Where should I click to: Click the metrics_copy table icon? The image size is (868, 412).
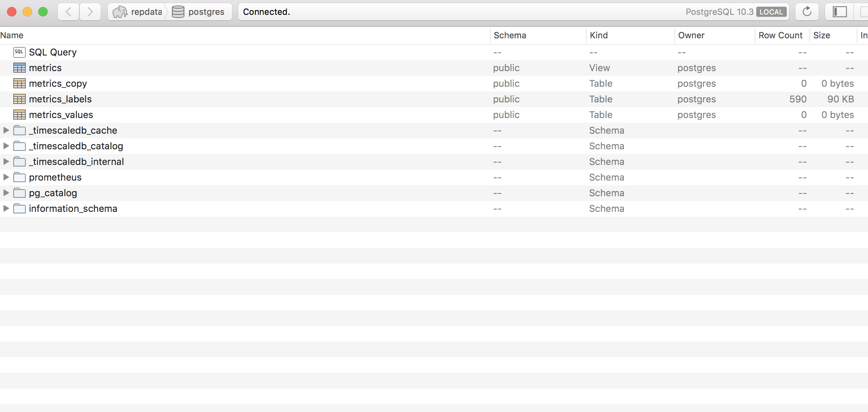pos(19,83)
